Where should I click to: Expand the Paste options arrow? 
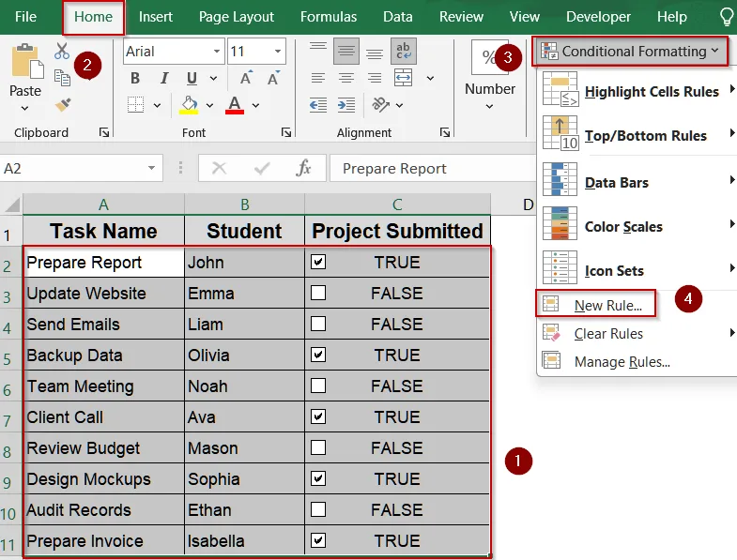click(25, 109)
